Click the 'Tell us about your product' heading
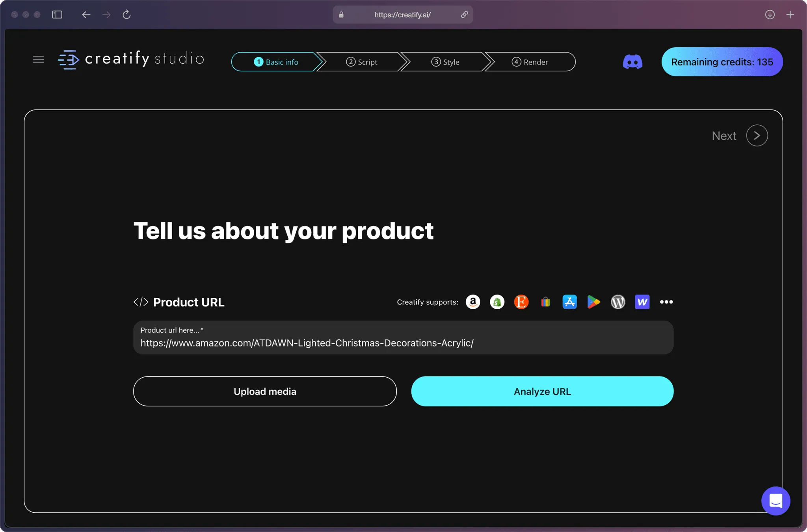807x532 pixels. [284, 231]
